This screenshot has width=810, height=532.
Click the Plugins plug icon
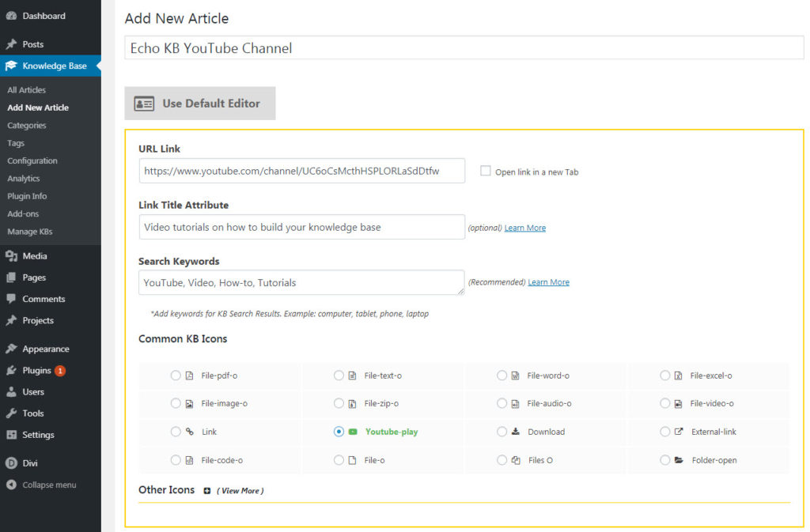click(11, 371)
